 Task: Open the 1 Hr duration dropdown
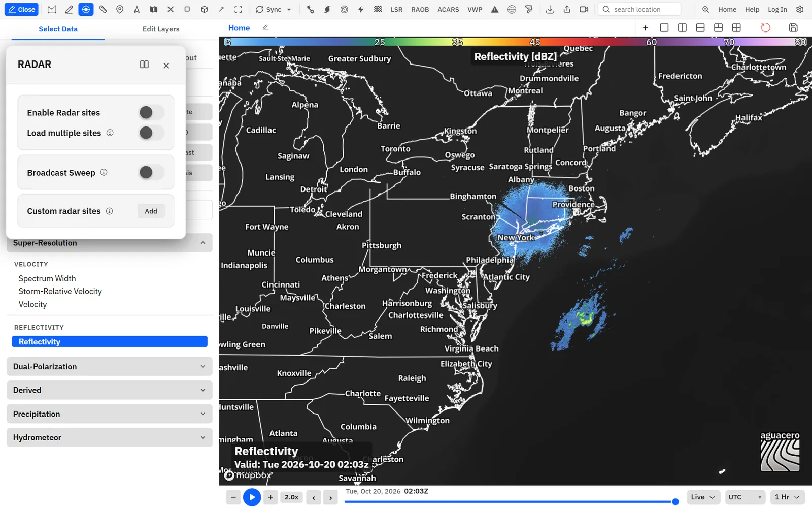pyautogui.click(x=787, y=497)
